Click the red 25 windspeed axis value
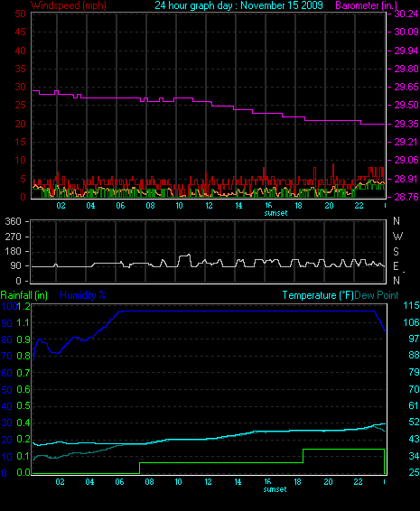This screenshot has height=511, width=420. [x=20, y=106]
